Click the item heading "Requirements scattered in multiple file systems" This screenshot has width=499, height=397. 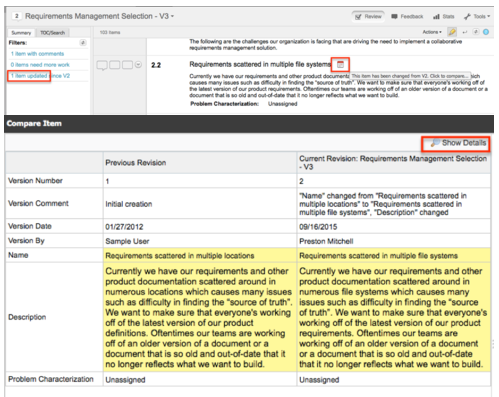[260, 64]
